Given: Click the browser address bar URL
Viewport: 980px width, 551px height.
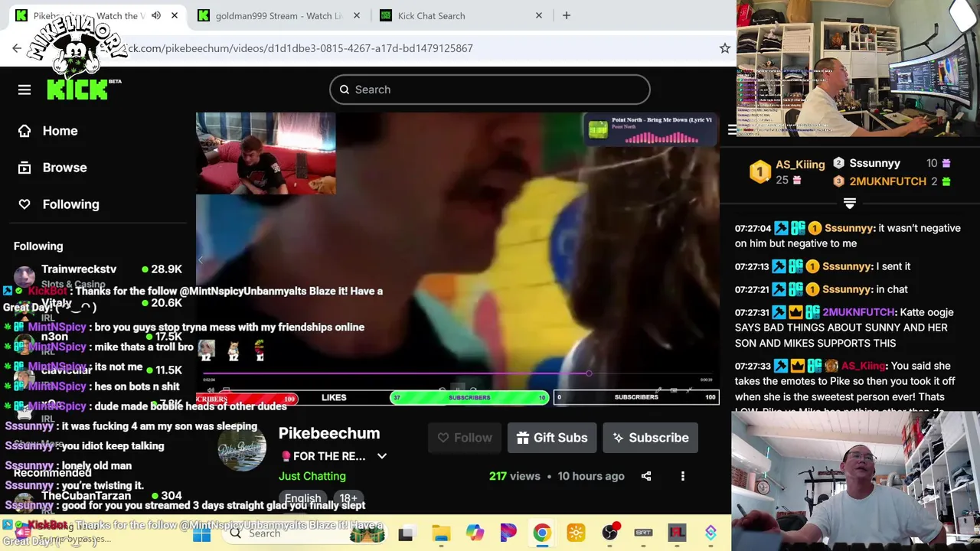Looking at the screenshot, I should point(299,48).
